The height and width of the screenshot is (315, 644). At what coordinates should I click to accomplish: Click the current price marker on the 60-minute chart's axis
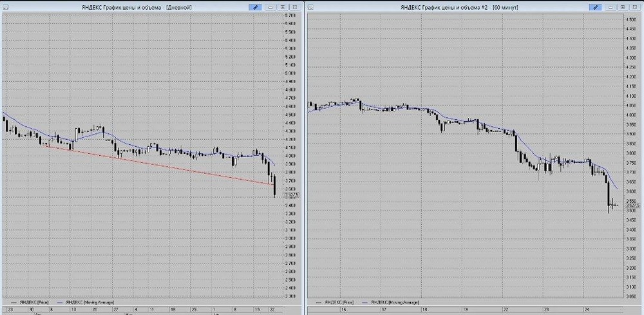point(632,205)
